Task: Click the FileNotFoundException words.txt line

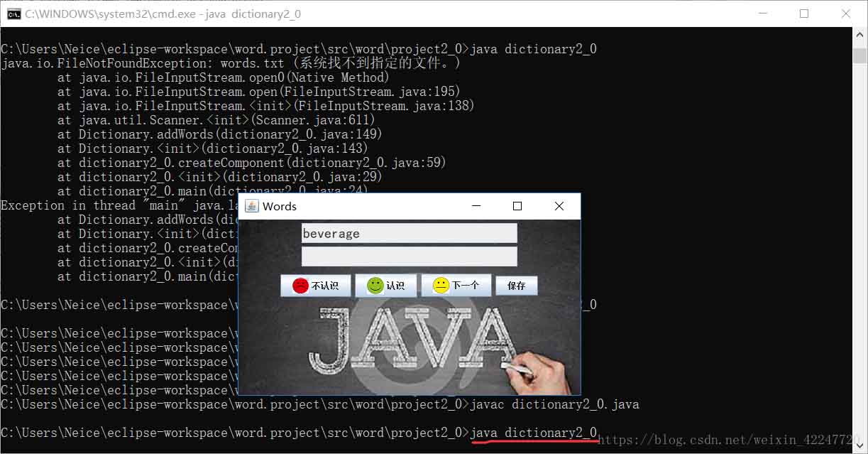Action: tap(231, 63)
